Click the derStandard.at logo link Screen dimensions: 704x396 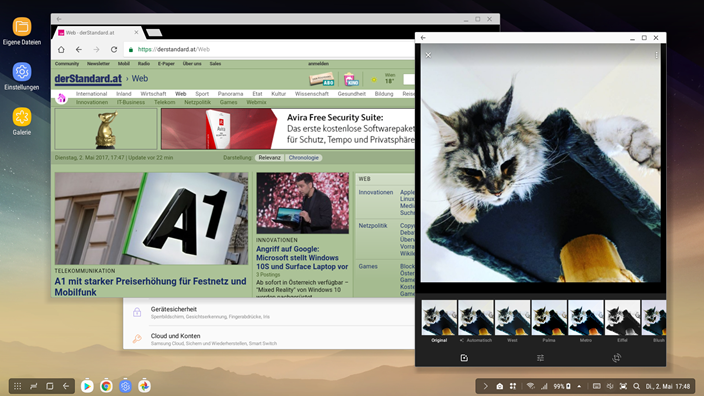pos(88,79)
